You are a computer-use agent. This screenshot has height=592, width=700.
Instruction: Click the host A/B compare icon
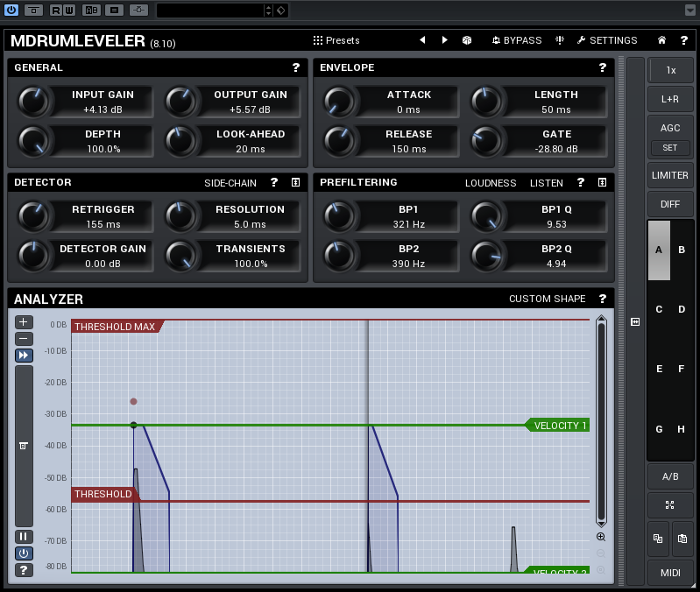click(91, 10)
